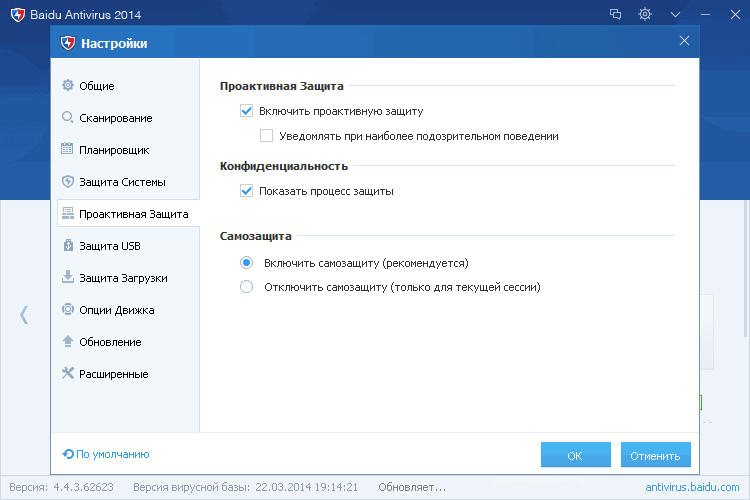Click the shield icon beside Защита Системы
This screenshot has height=500, width=750.
coord(68,181)
